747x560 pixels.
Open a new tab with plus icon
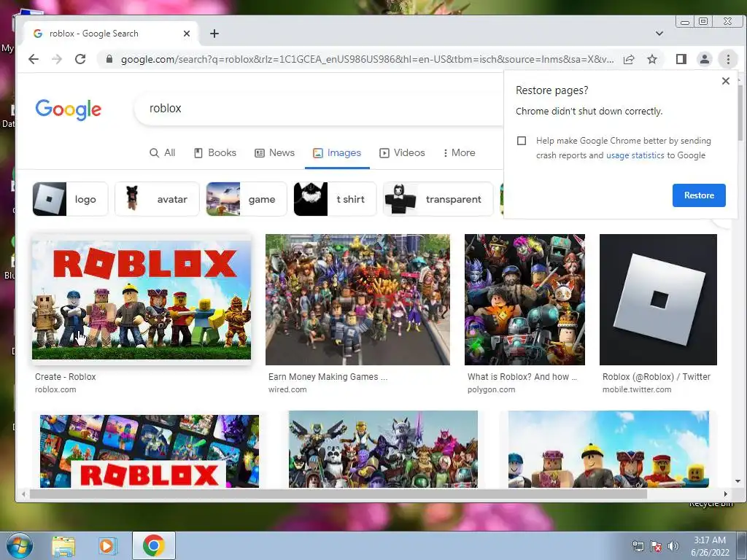(214, 34)
